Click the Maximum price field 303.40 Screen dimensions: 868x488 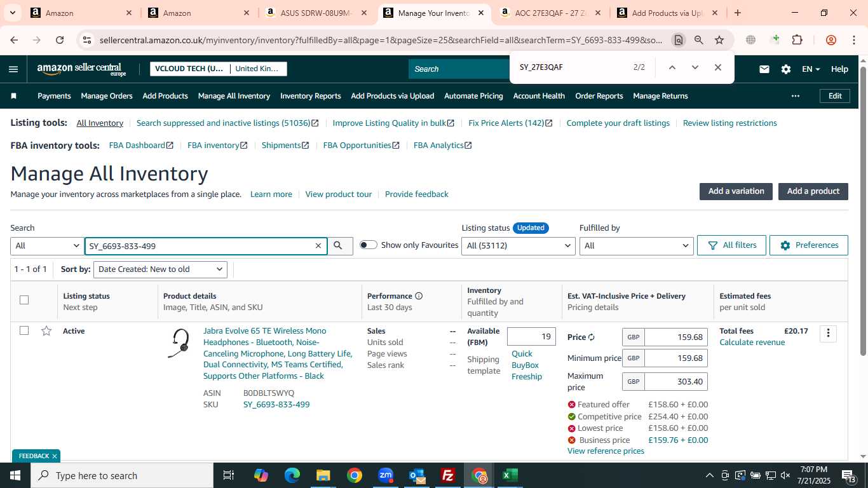click(676, 382)
